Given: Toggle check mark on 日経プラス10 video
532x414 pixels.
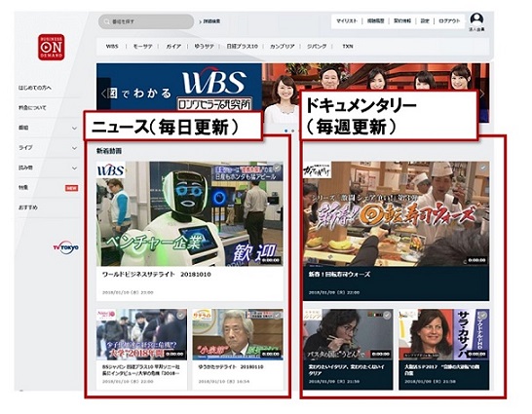Looking at the screenshot, I should 181,316.
